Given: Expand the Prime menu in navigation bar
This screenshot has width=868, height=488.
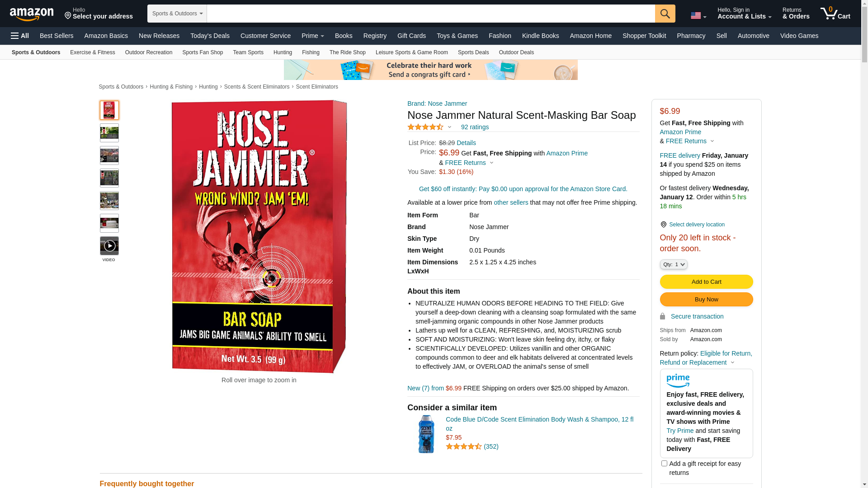Looking at the screenshot, I should [x=313, y=36].
